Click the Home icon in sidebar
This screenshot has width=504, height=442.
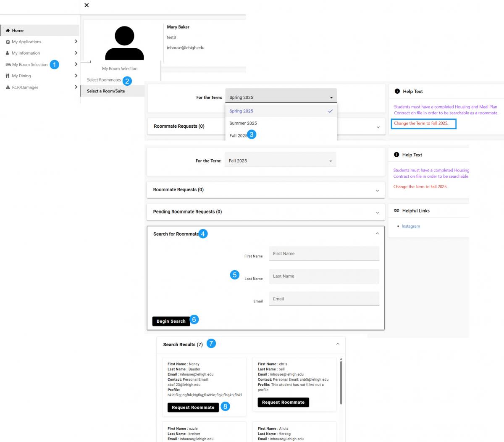(x=8, y=31)
